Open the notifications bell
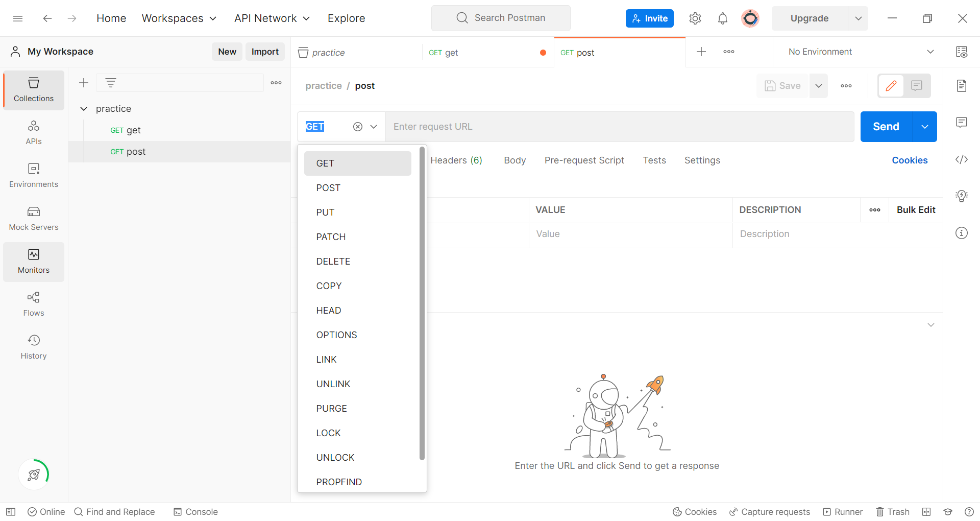 pyautogui.click(x=722, y=18)
